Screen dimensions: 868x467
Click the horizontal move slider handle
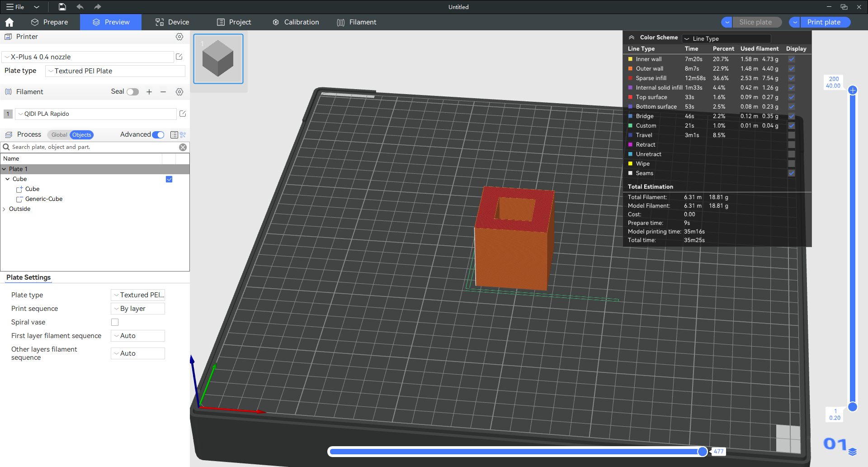702,452
